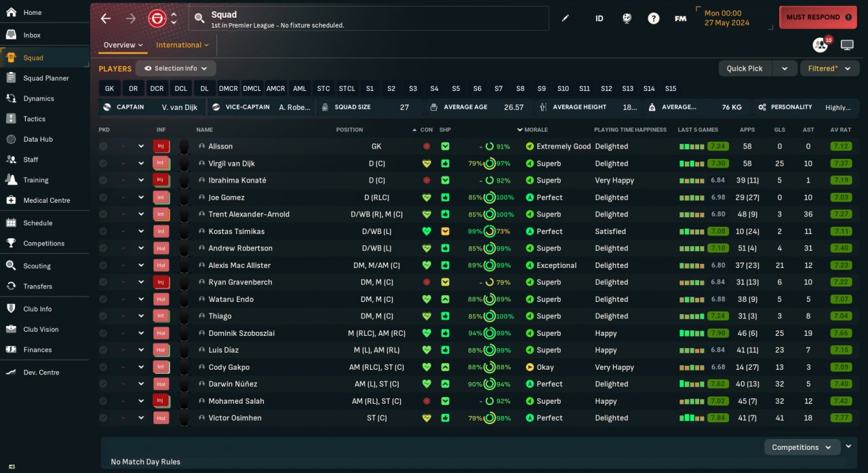Open the help question mark icon

[x=653, y=18]
